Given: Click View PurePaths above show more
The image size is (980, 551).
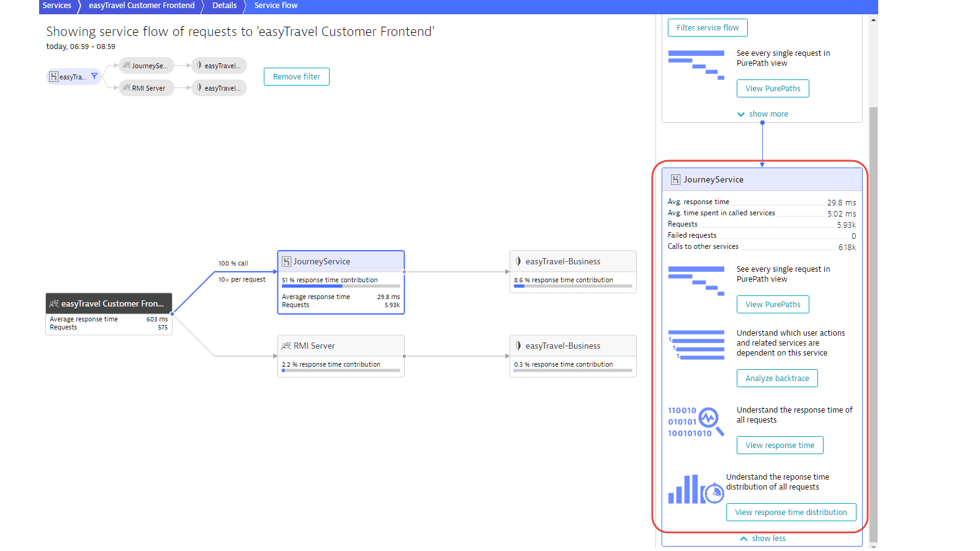Looking at the screenshot, I should point(773,89).
